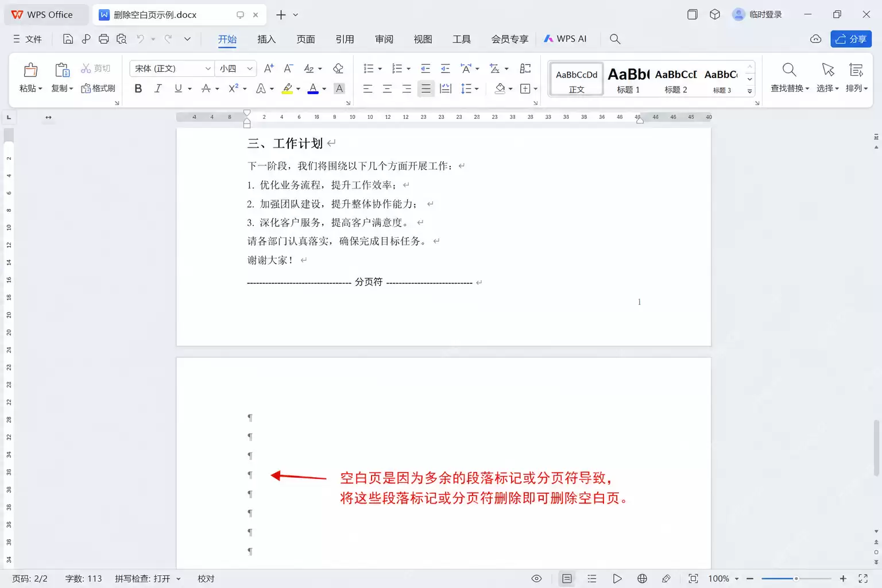This screenshot has width=882, height=588.
Task: Open Print Preview icon in quick toolbar
Action: (x=121, y=39)
